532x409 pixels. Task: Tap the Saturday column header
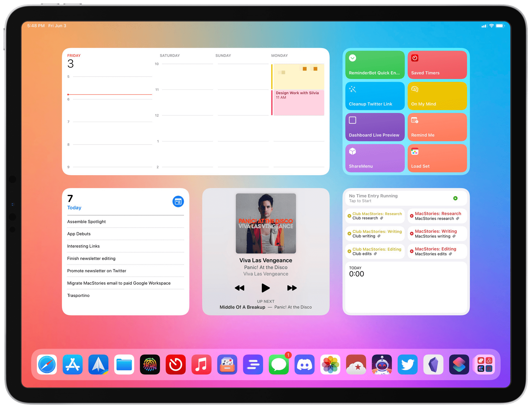pos(170,56)
